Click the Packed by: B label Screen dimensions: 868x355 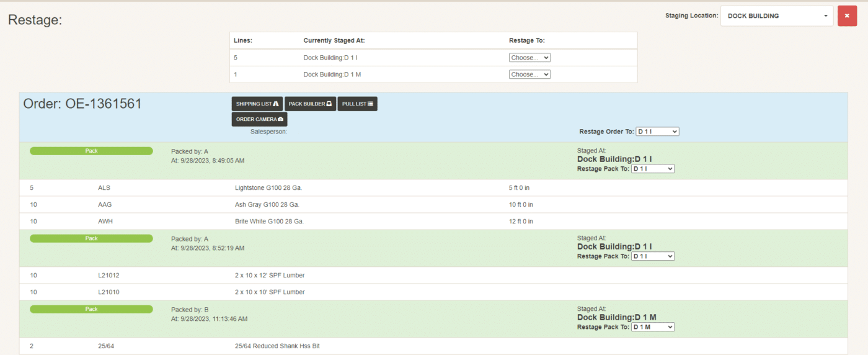click(190, 309)
